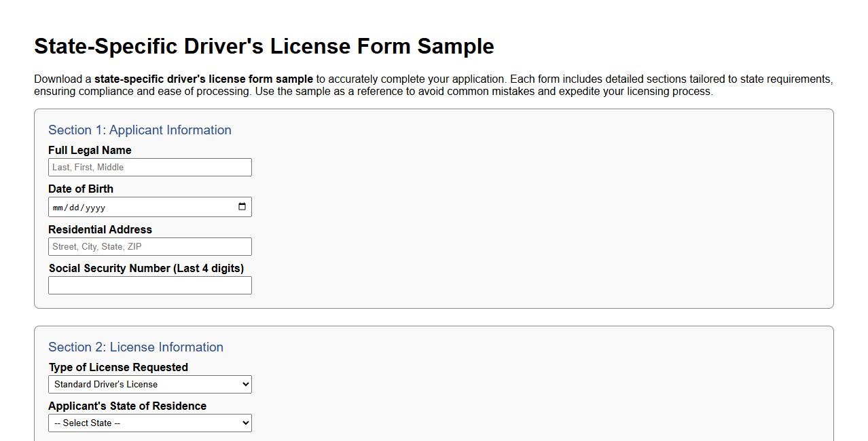Click the Section 2: License Information heading
The height and width of the screenshot is (441, 868).
coord(136,347)
